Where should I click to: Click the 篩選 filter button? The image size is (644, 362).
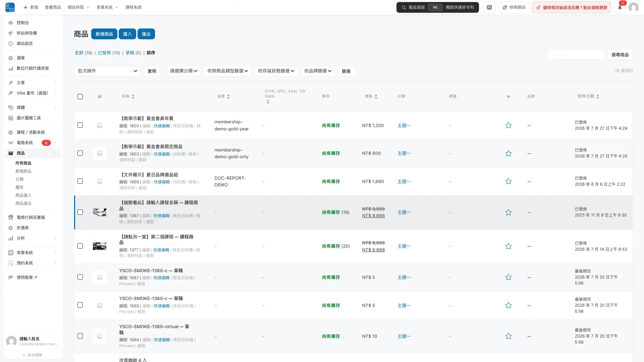tap(346, 71)
